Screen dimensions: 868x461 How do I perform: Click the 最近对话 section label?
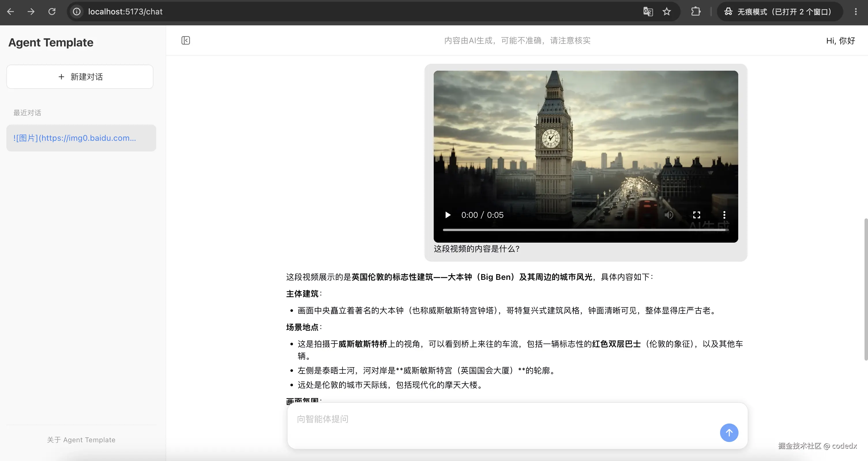pos(27,113)
